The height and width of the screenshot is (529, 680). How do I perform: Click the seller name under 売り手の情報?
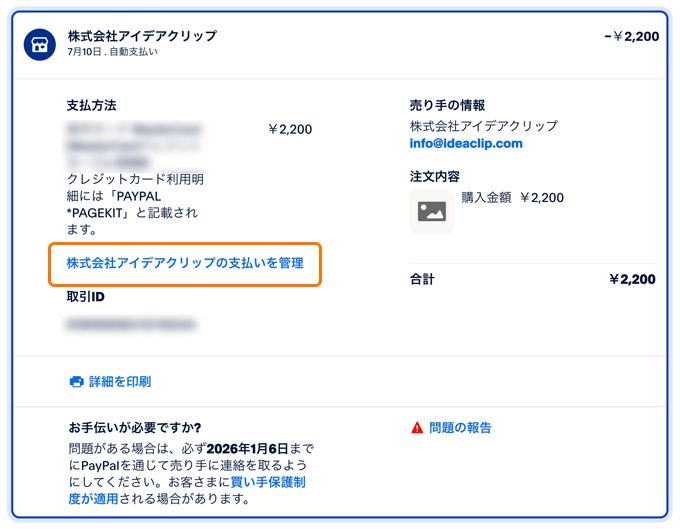click(484, 126)
